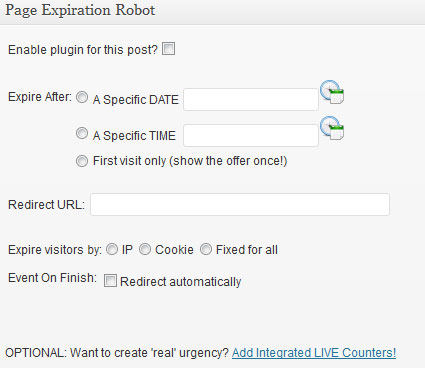
Task: Collapse the Page Expiration Robot panel header
Action: click(212, 12)
